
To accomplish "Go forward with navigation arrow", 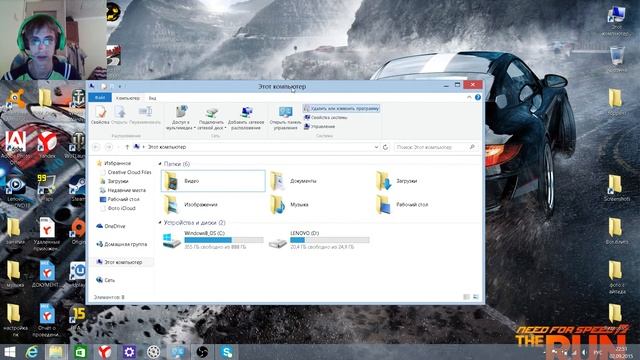I will coord(109,147).
